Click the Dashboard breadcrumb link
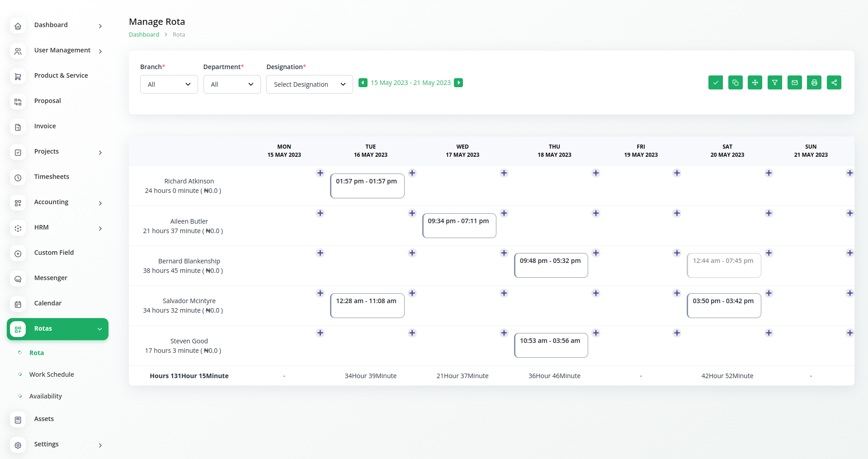The width and height of the screenshot is (868, 459). pos(144,35)
